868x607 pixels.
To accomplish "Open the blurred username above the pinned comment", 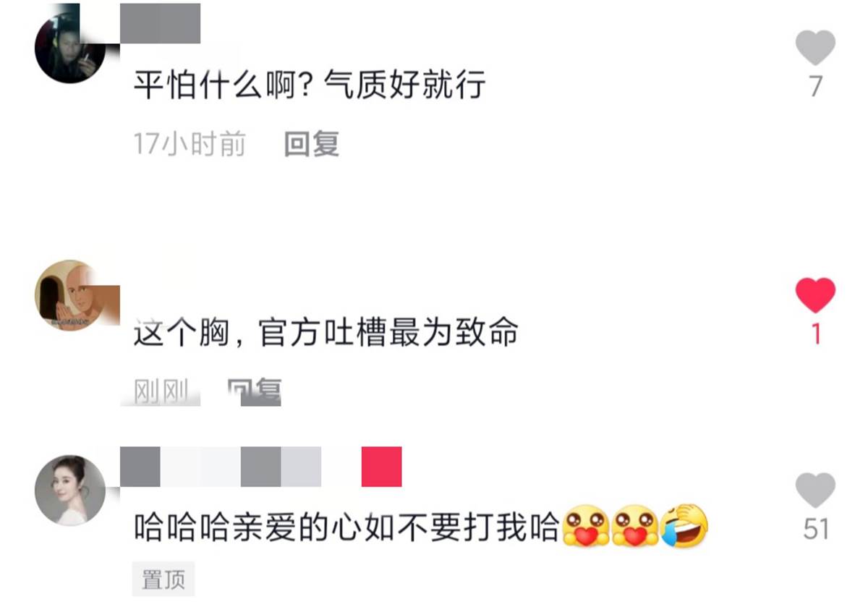I will pyautogui.click(x=220, y=467).
